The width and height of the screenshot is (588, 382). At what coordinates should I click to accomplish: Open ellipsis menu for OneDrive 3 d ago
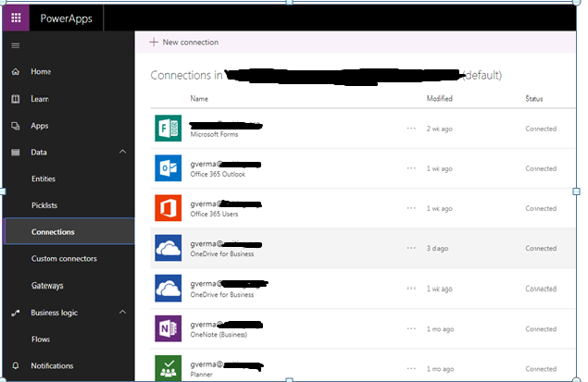[x=411, y=248]
